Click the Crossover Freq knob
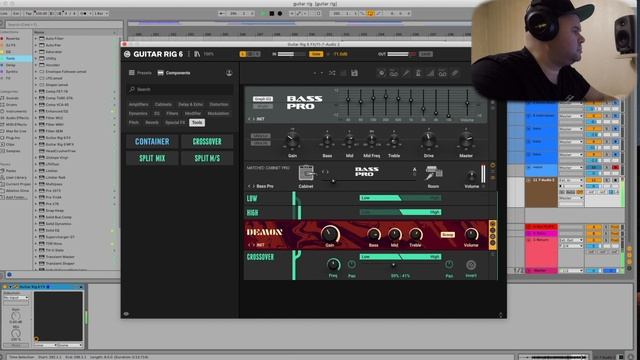 tap(333, 265)
